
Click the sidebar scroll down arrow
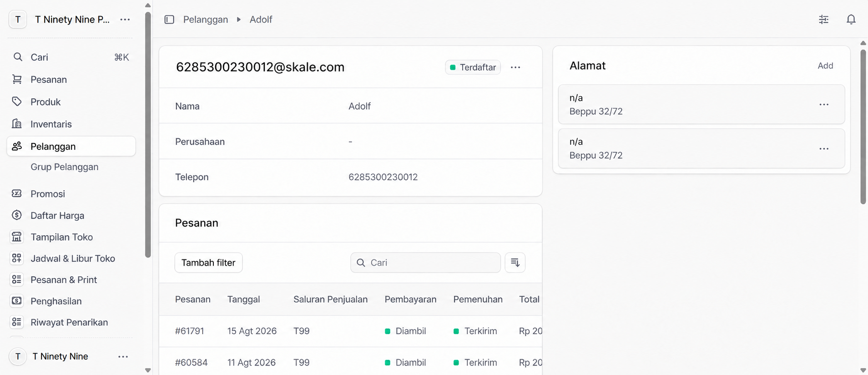tap(148, 370)
